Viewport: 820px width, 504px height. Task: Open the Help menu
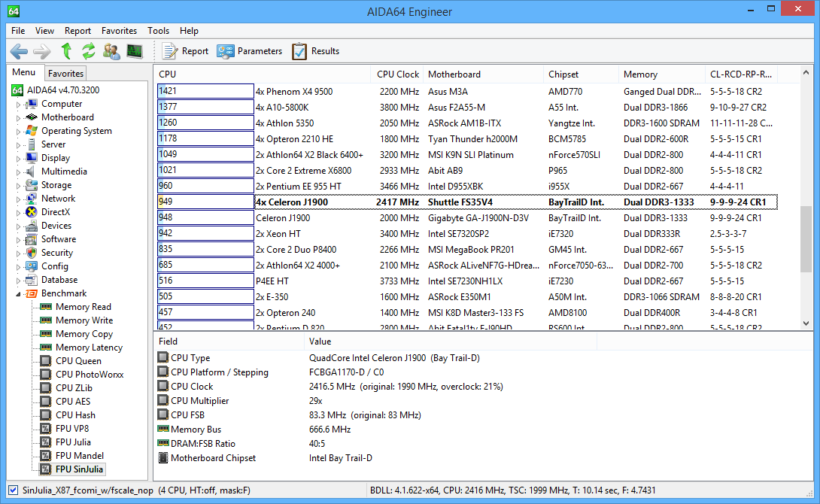point(189,31)
